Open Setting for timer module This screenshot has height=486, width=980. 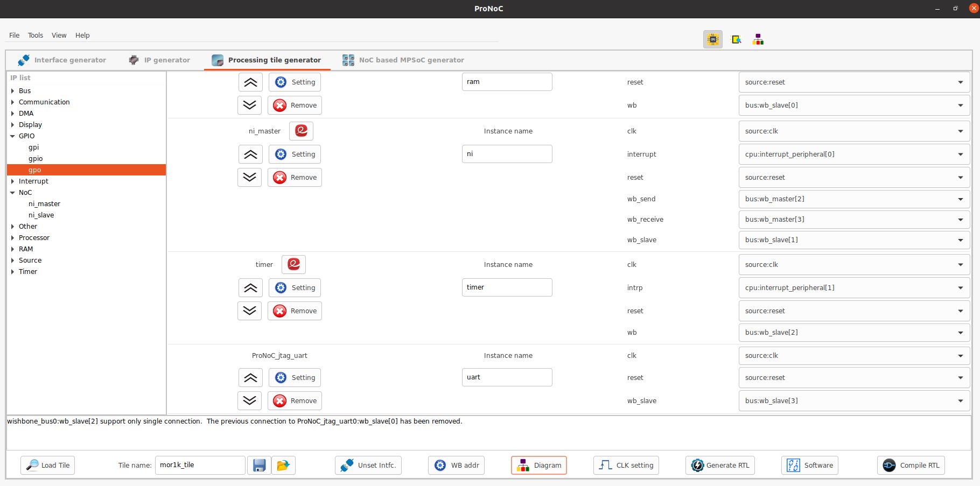point(295,288)
